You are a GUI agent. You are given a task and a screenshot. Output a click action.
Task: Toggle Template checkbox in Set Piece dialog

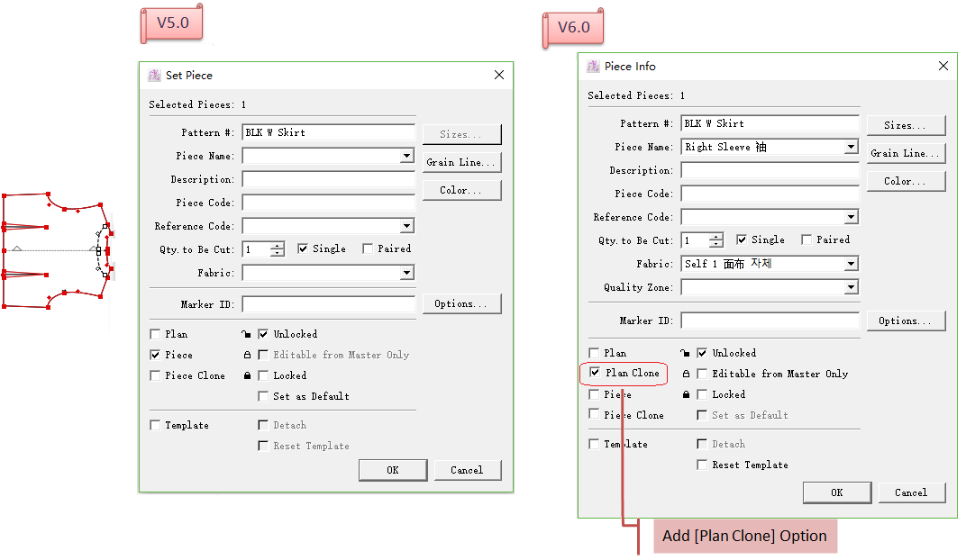pos(156,425)
